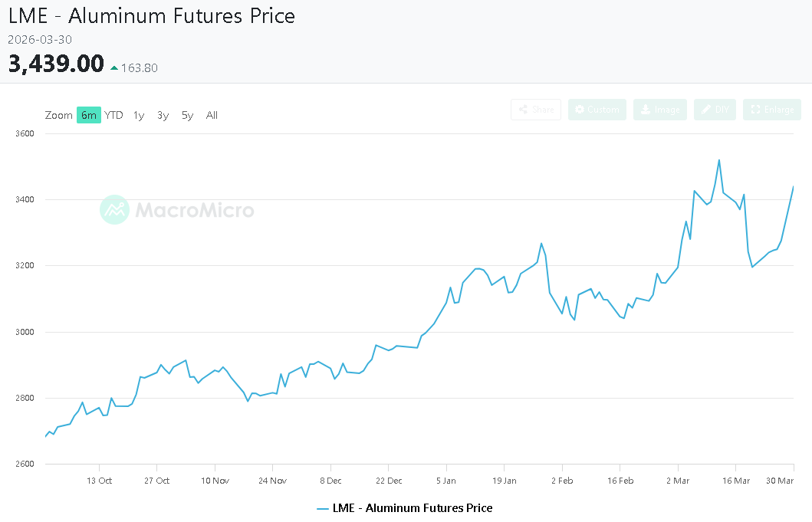Enlarge the chart to fullscreen

point(772,110)
